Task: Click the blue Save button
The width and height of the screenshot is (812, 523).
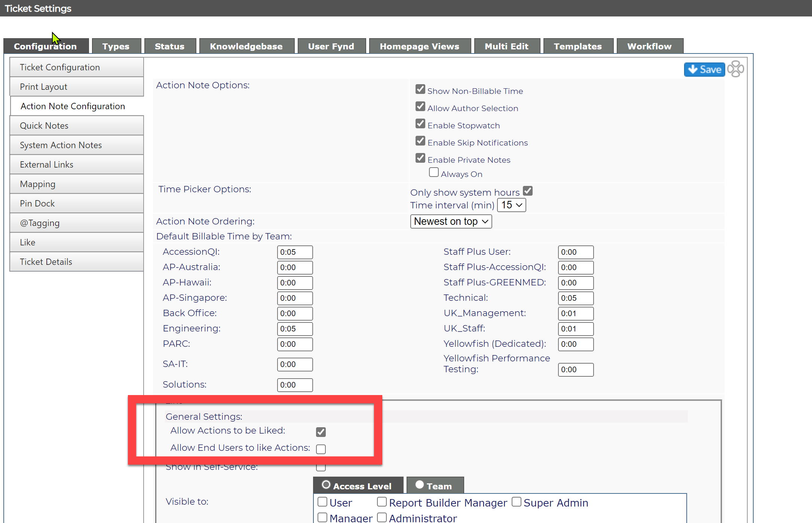Action: [704, 70]
